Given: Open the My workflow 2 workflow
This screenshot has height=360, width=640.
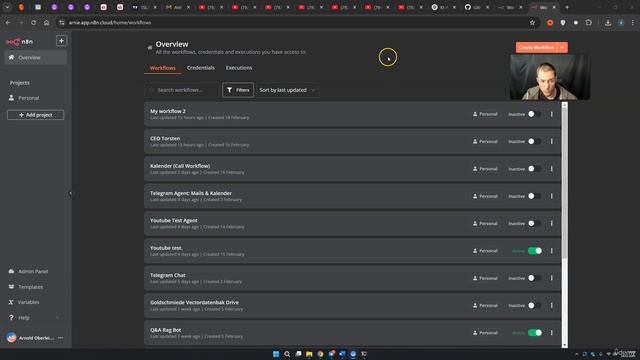Looking at the screenshot, I should click(353, 114).
